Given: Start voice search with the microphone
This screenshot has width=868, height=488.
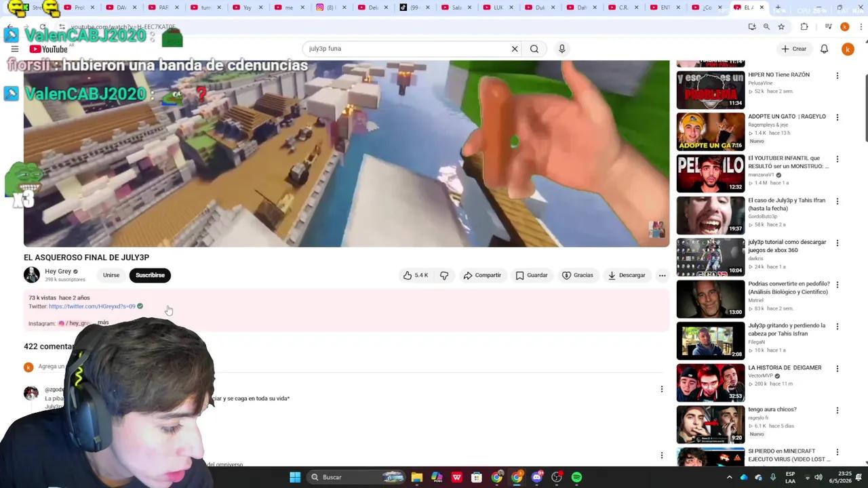Looking at the screenshot, I should [x=561, y=49].
